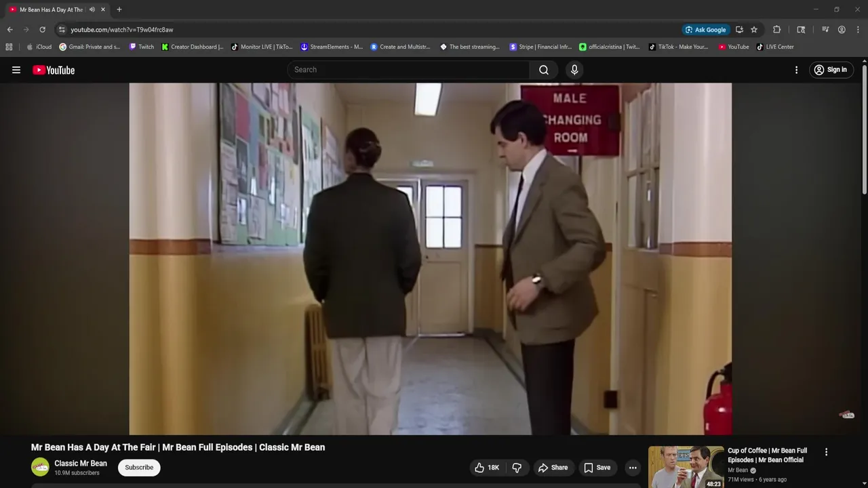Sign in to YouTube

[831, 70]
